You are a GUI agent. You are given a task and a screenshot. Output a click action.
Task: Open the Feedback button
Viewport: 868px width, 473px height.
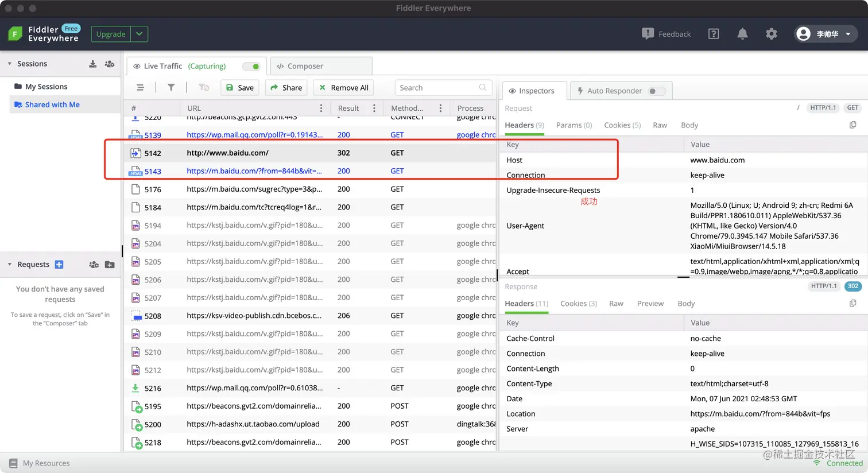tap(666, 34)
